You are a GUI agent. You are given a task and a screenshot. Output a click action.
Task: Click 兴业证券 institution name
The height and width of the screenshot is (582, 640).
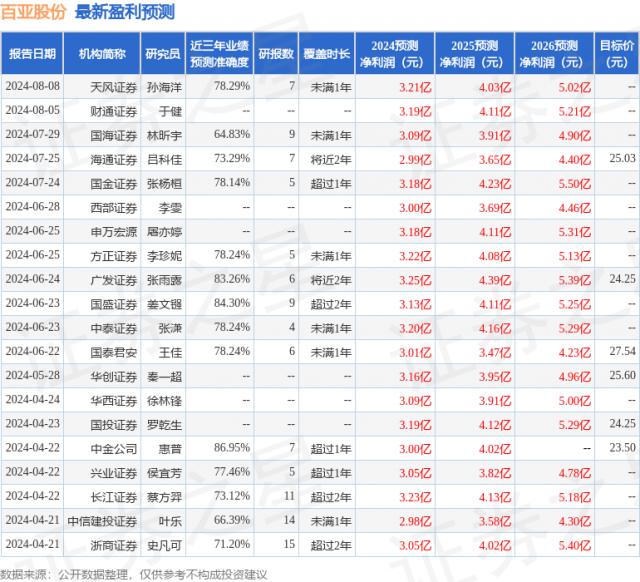[113, 472]
